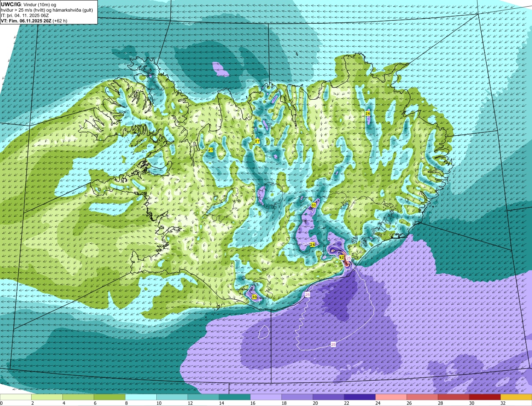
Task: Click the 4–6 m/s legend color swatch
Action: click(x=78, y=397)
